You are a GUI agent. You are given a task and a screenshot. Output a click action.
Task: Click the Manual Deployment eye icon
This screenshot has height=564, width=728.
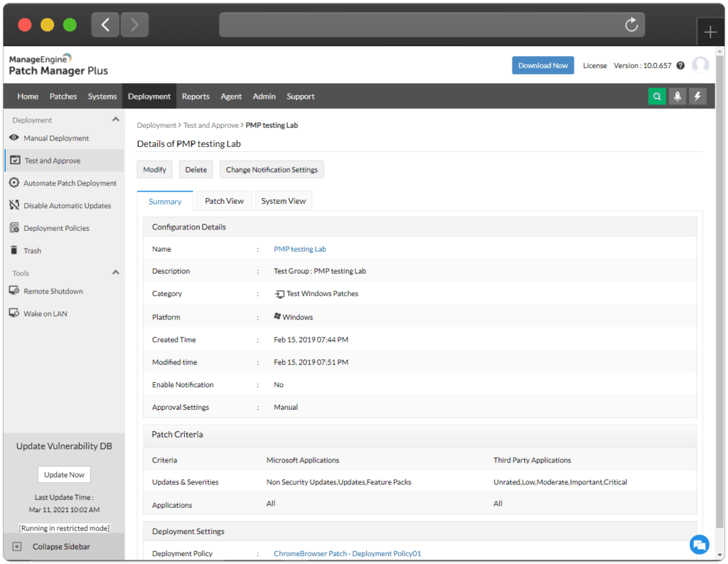pyautogui.click(x=14, y=138)
